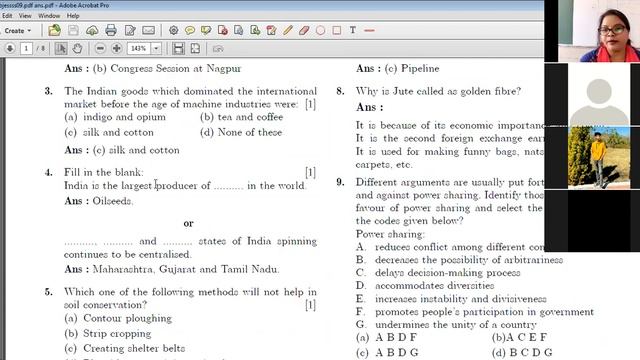The width and height of the screenshot is (640, 360).
Task: Click answer option '(d) B C D G'
Action: click(x=522, y=352)
